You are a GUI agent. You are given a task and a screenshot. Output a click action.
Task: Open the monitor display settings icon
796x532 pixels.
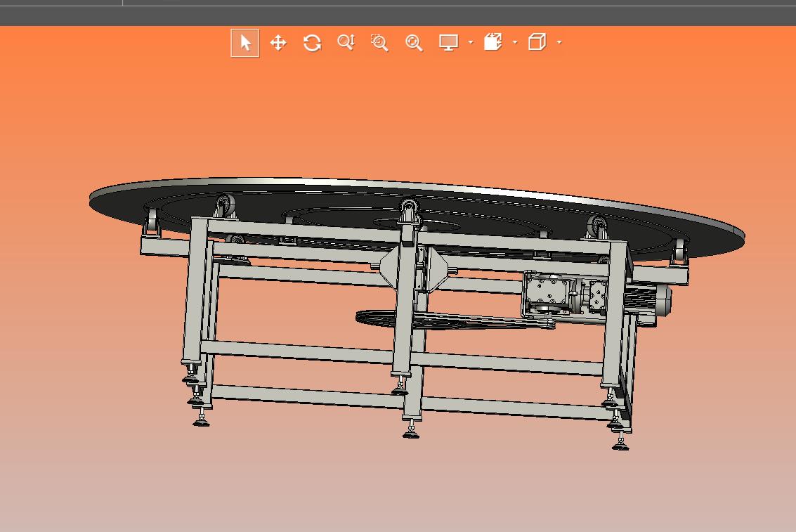(x=449, y=43)
